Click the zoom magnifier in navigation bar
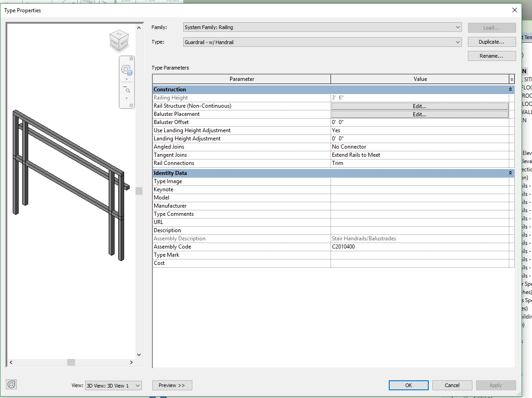The image size is (532, 398). [127, 90]
